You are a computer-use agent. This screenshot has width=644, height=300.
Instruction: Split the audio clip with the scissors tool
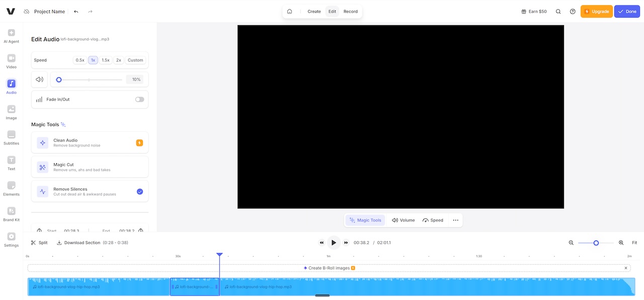pyautogui.click(x=39, y=242)
